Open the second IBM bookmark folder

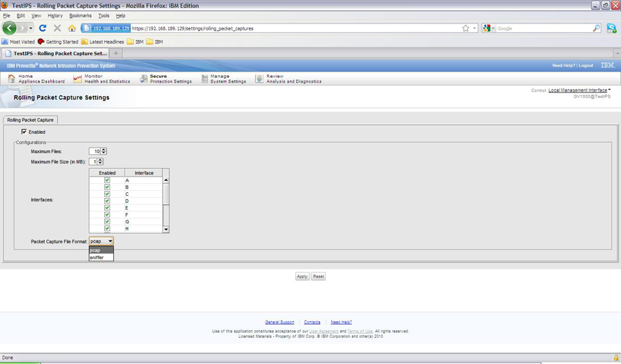[x=155, y=41]
